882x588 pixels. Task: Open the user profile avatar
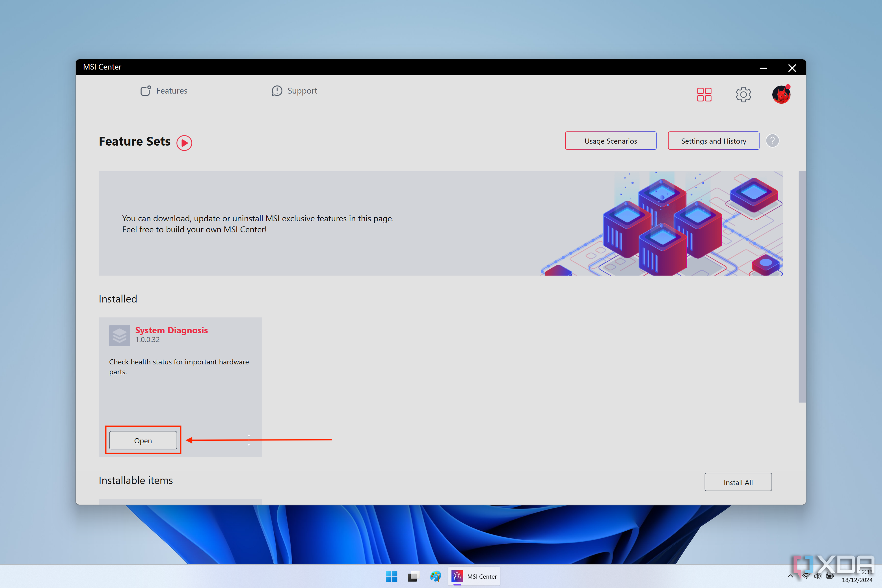(x=781, y=94)
